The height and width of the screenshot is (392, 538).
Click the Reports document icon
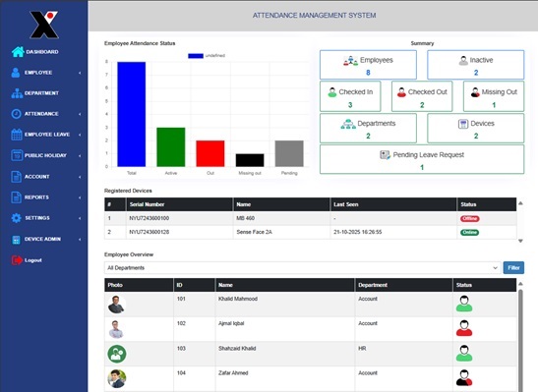(x=16, y=197)
